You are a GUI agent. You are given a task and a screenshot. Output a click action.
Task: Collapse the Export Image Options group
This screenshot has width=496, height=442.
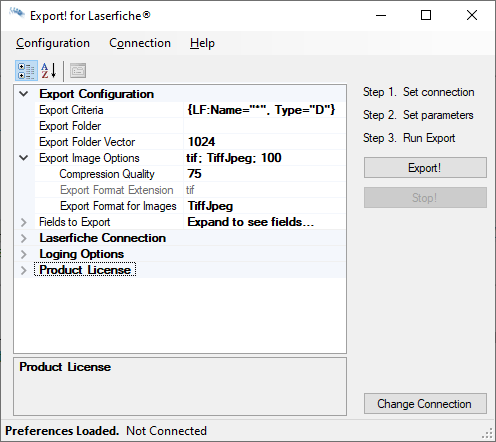pyautogui.click(x=24, y=158)
